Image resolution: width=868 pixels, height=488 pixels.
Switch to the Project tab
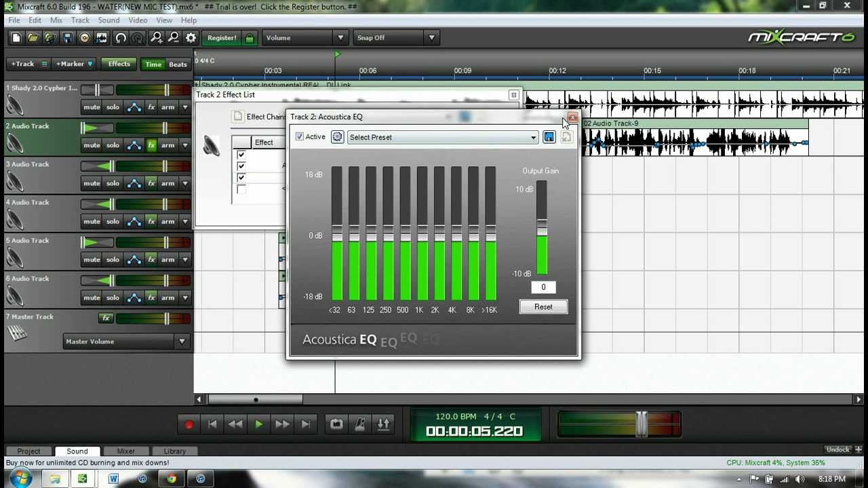(28, 451)
